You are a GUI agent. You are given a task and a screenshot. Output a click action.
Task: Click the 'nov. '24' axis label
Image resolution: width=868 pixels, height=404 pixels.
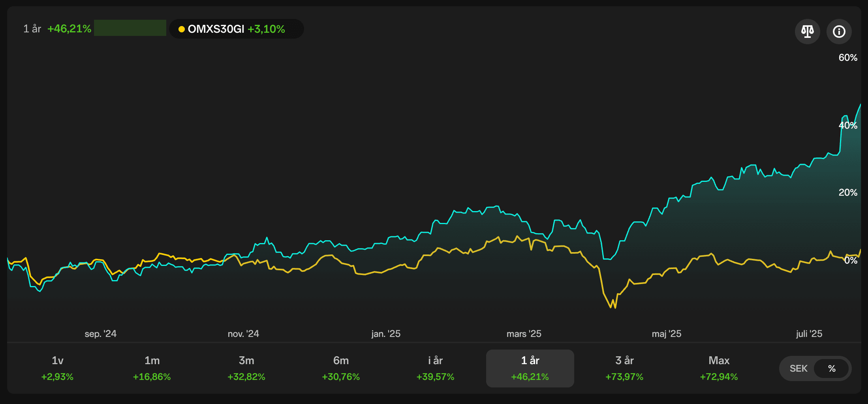pyautogui.click(x=243, y=334)
